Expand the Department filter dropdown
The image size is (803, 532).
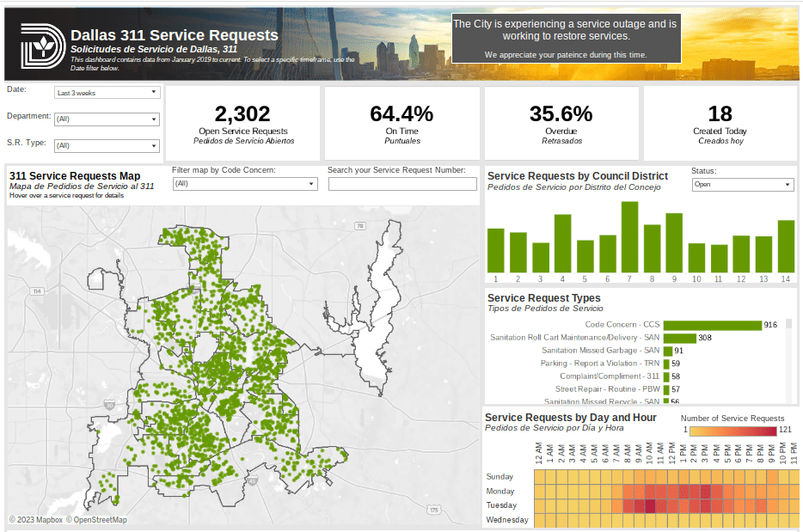click(107, 119)
